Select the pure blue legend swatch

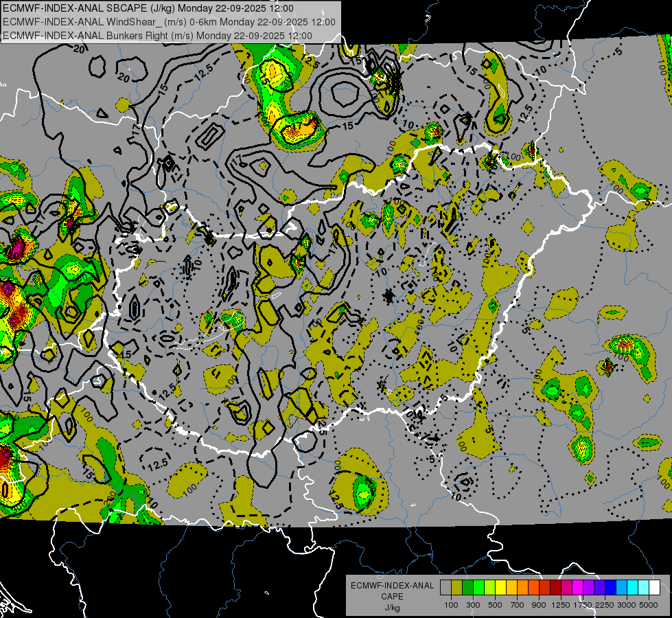pos(611,588)
